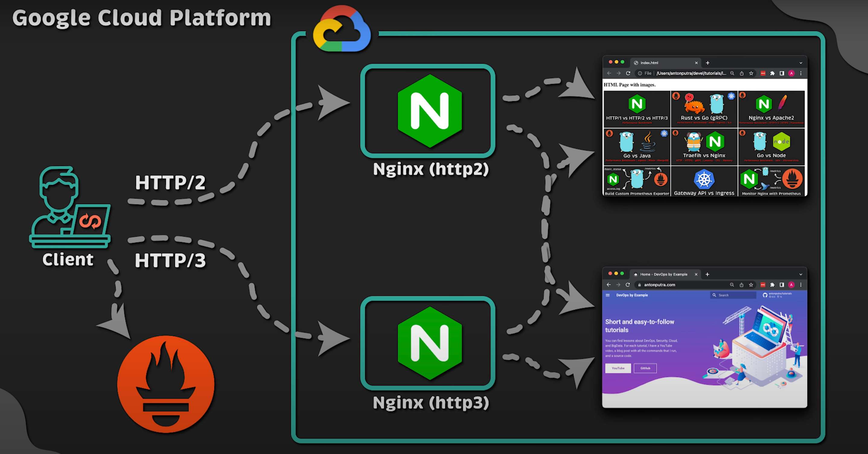The width and height of the screenshot is (868, 454).
Task: Toggle side panel in index.html browser window
Action: (782, 73)
